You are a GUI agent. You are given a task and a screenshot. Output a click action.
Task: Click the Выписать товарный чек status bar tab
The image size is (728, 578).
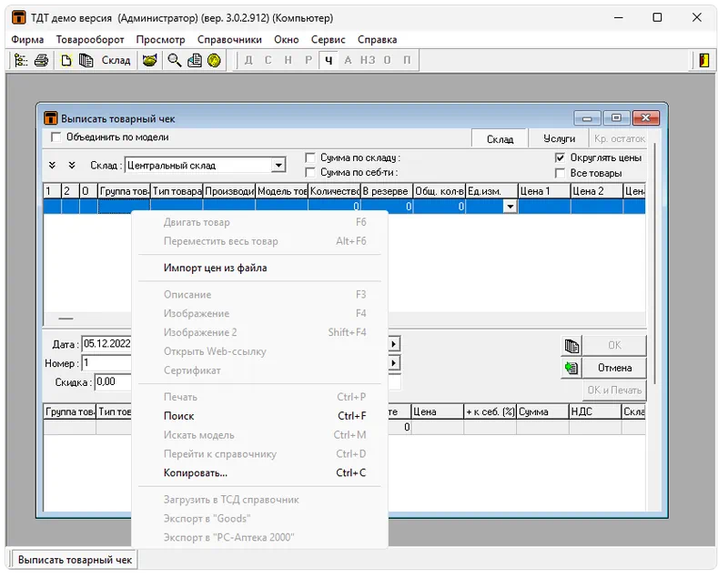pyautogui.click(x=75, y=560)
